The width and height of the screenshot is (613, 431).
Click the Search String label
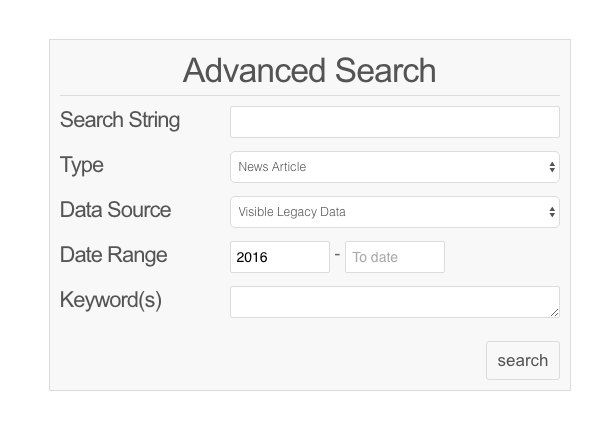pos(120,120)
